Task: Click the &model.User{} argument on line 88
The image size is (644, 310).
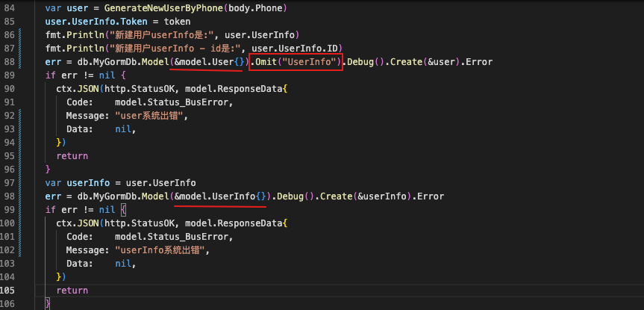Action: click(x=206, y=61)
